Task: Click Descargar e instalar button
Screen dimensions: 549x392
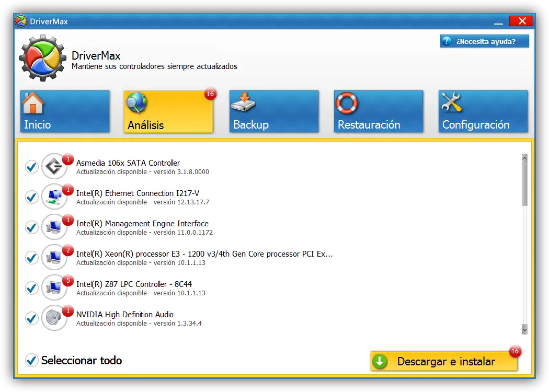Action: pyautogui.click(x=444, y=361)
